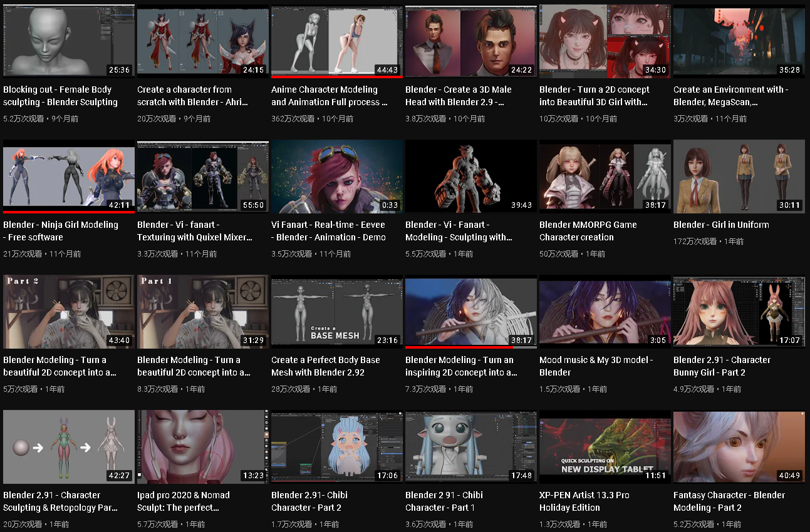The height and width of the screenshot is (532, 810).
Task: Click title 'Blender 2.91- Chibi Character - Part 2'
Action: point(309,501)
